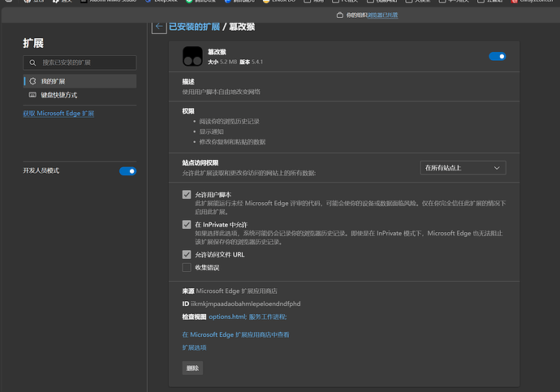Turn off 开发人员模式 toggle
This screenshot has height=392, width=560.
pyautogui.click(x=127, y=171)
